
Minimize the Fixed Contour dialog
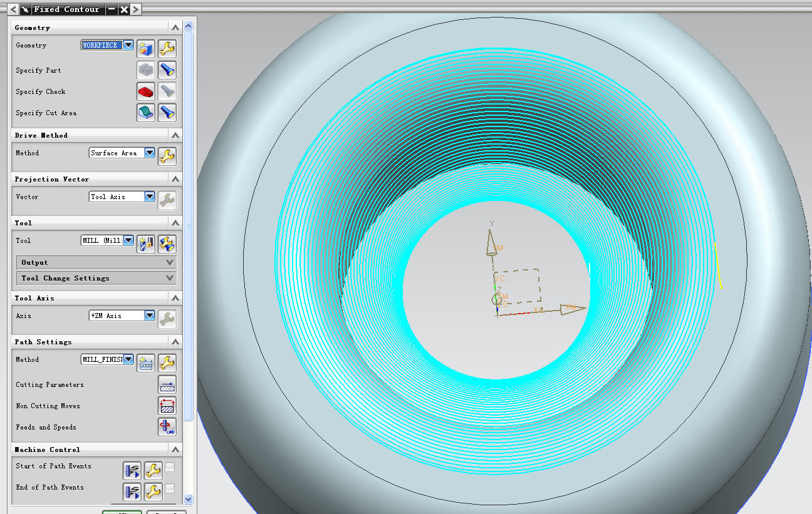[112, 9]
